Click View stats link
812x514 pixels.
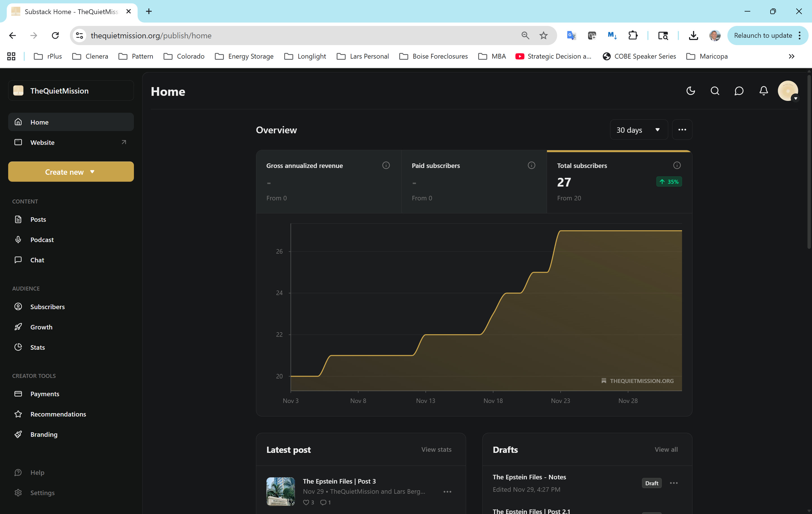pos(436,449)
